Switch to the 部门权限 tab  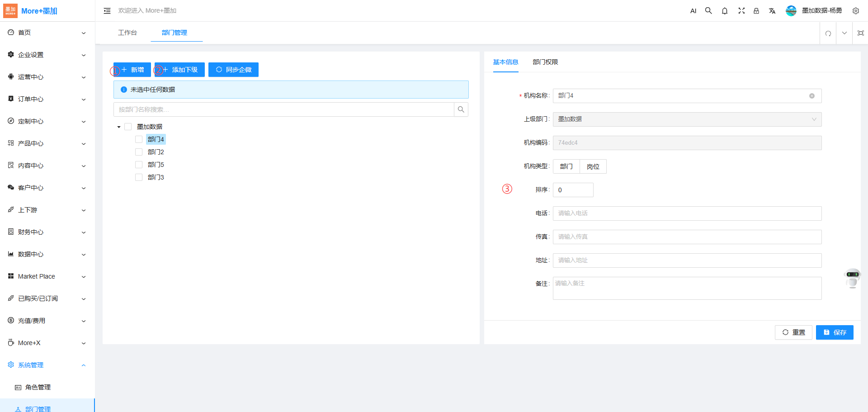pos(545,62)
